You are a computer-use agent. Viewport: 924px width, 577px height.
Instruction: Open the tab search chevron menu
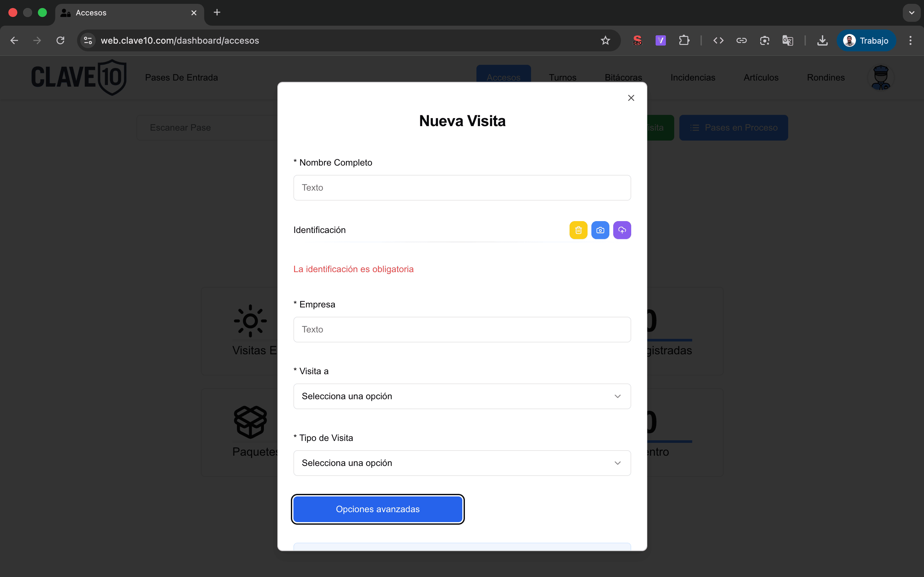click(911, 13)
